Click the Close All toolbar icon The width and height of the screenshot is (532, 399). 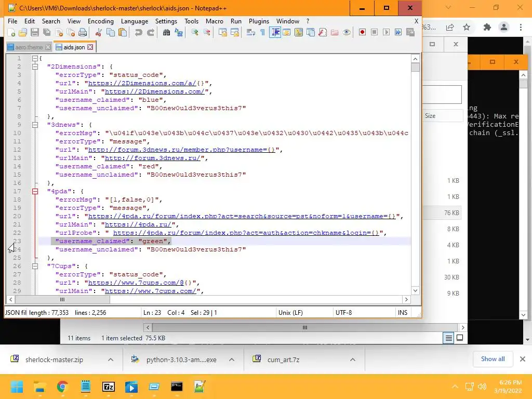(x=71, y=33)
